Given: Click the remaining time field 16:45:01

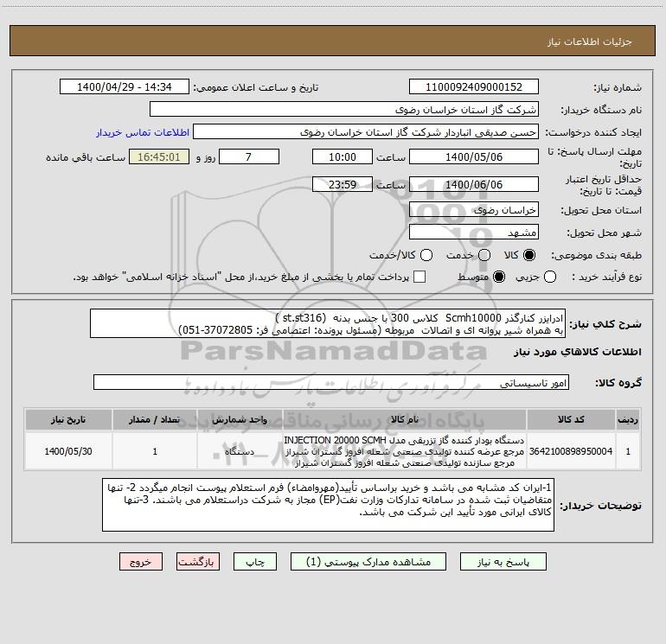Looking at the screenshot, I should (159, 156).
